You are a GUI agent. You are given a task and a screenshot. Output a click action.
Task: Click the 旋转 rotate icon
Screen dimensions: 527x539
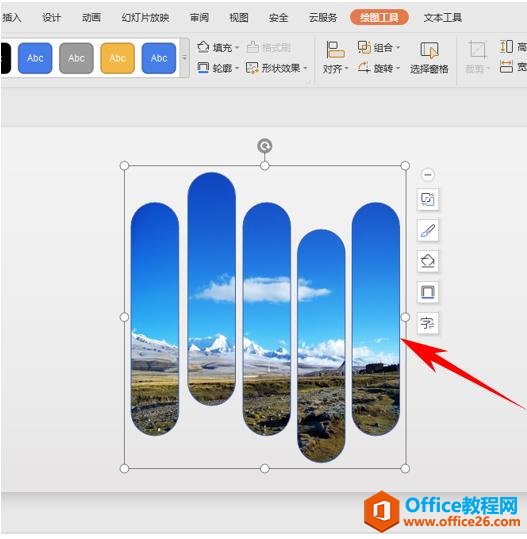pyautogui.click(x=364, y=68)
